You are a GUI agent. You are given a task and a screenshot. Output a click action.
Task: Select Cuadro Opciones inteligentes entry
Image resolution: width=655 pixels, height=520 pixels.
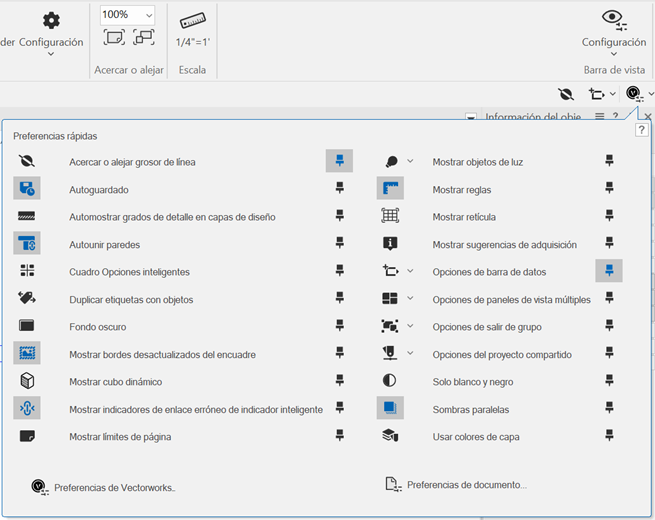point(129,272)
